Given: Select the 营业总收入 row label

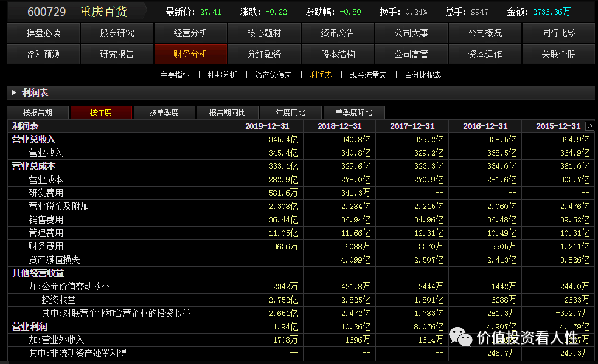Looking at the screenshot, I should pyautogui.click(x=33, y=140).
